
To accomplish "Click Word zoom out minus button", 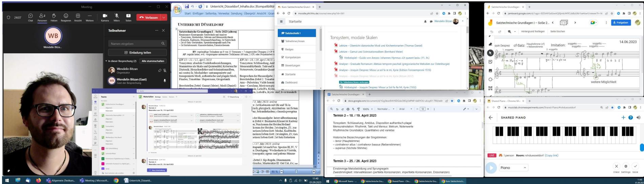I will click(x=282, y=171).
